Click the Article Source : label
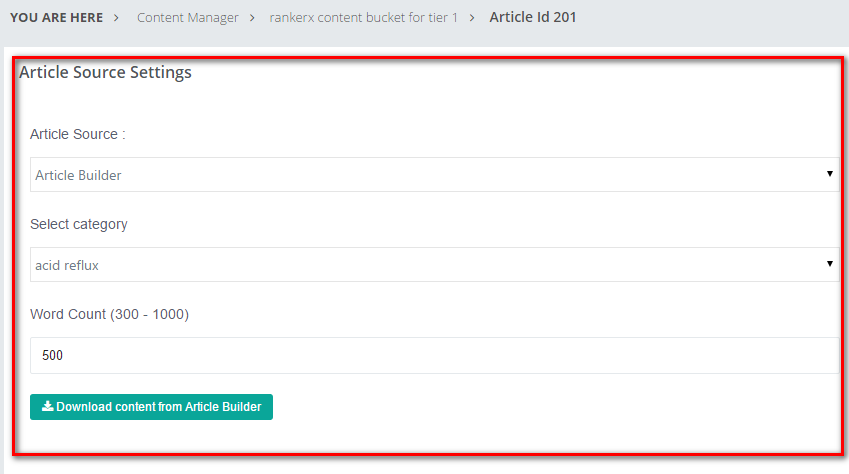The width and height of the screenshot is (849, 474). pyautogui.click(x=77, y=134)
